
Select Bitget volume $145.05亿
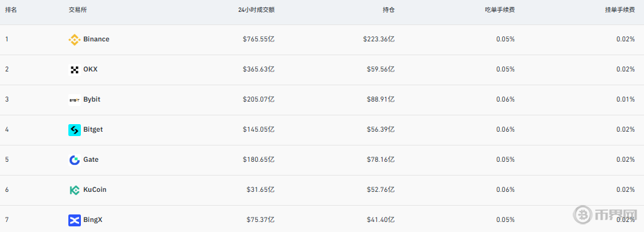click(x=259, y=129)
